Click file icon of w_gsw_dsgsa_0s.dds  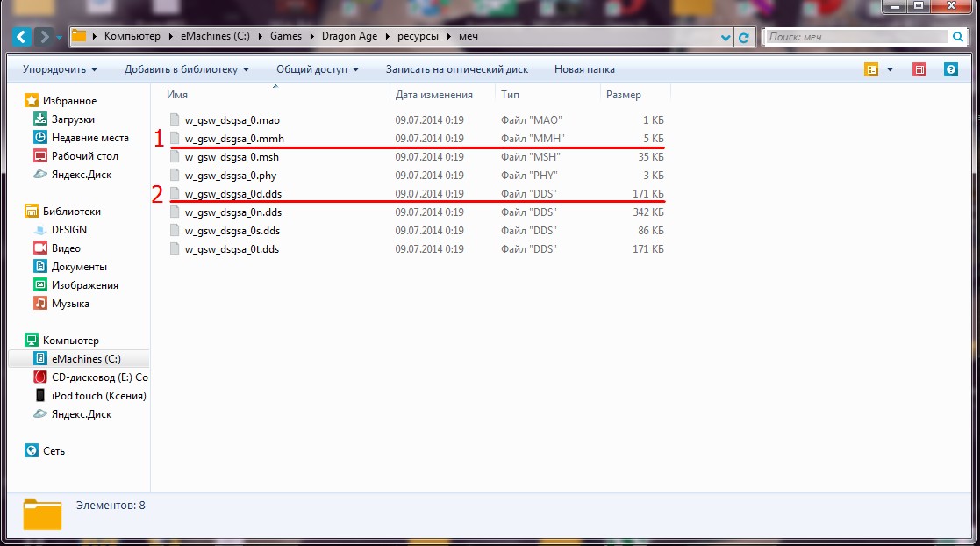[x=175, y=230]
